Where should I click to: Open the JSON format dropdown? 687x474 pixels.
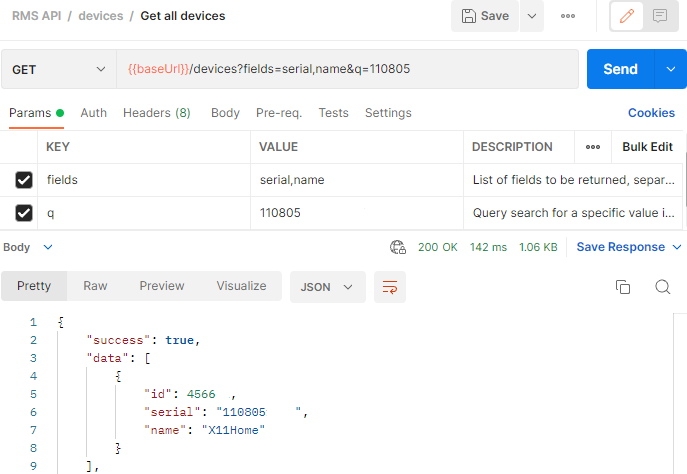click(327, 287)
